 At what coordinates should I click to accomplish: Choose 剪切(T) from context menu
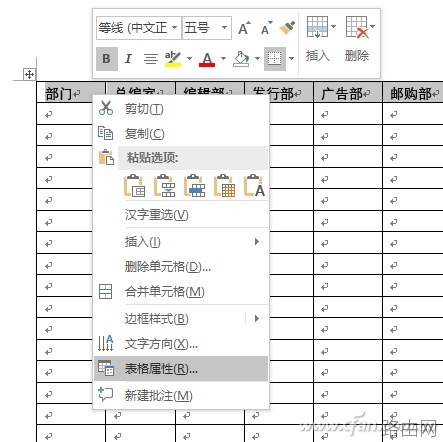click(180, 109)
